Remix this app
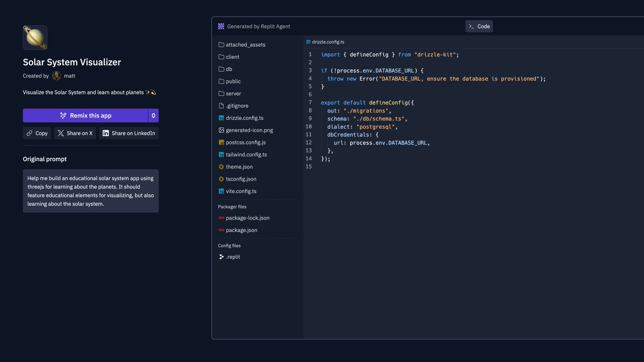 pyautogui.click(x=85, y=115)
